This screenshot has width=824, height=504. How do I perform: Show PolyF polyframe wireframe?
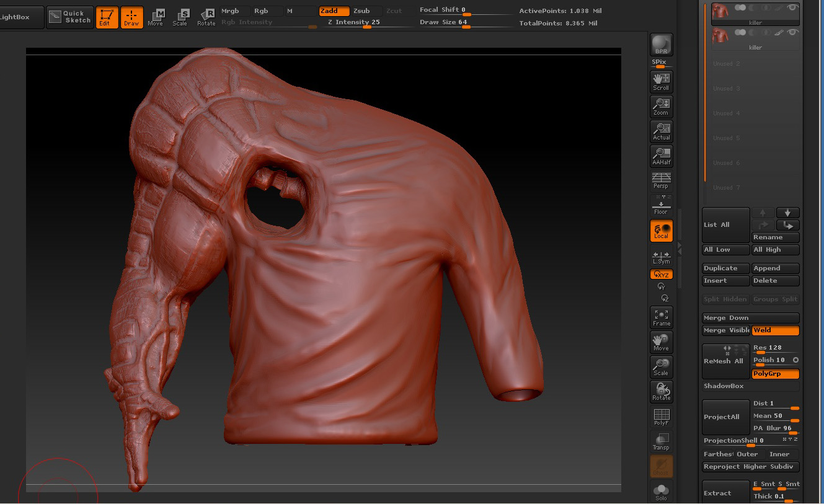point(661,417)
